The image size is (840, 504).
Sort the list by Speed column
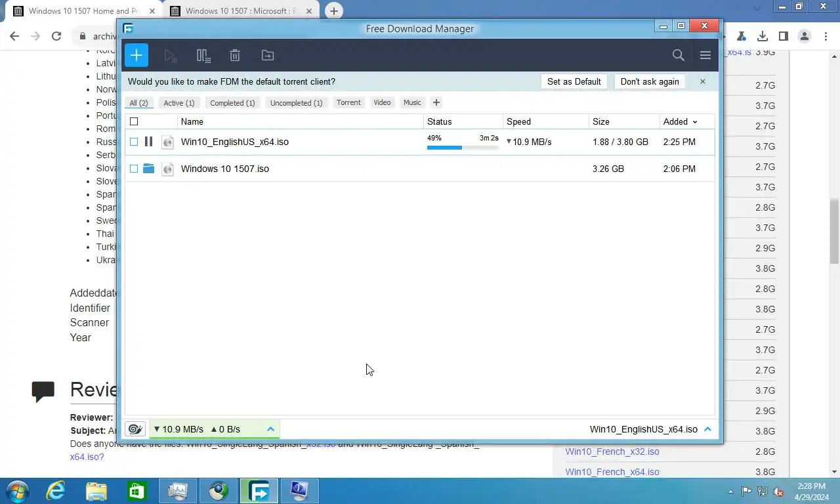(518, 121)
